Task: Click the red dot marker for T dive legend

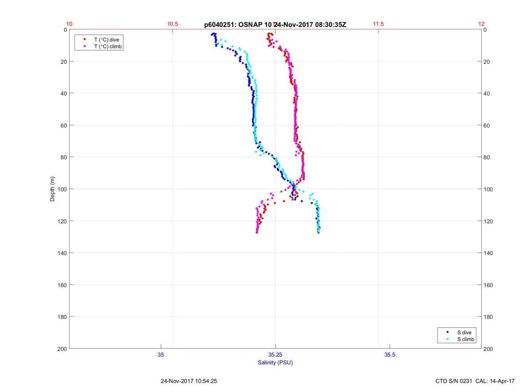Action: tap(84, 39)
